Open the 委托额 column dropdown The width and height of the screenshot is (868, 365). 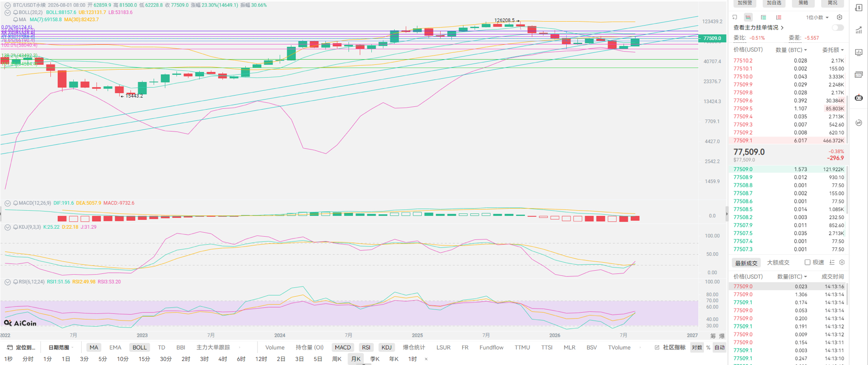(833, 50)
